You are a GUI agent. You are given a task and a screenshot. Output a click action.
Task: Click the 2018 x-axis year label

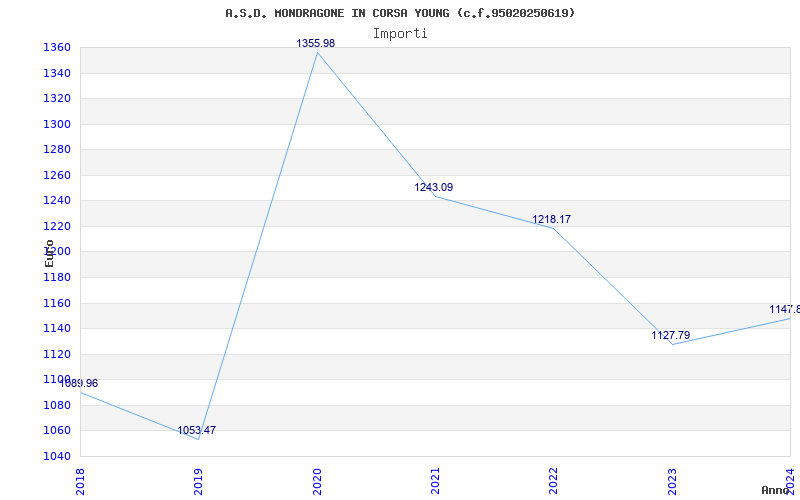[81, 481]
